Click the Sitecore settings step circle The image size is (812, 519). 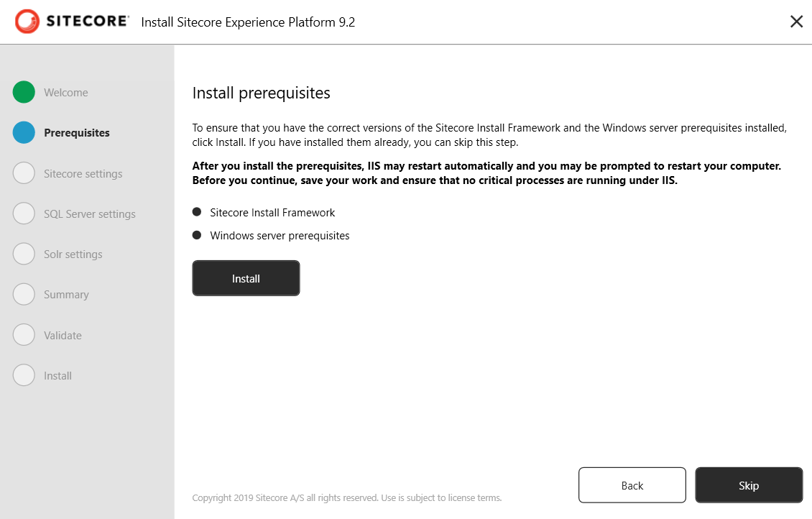(24, 173)
